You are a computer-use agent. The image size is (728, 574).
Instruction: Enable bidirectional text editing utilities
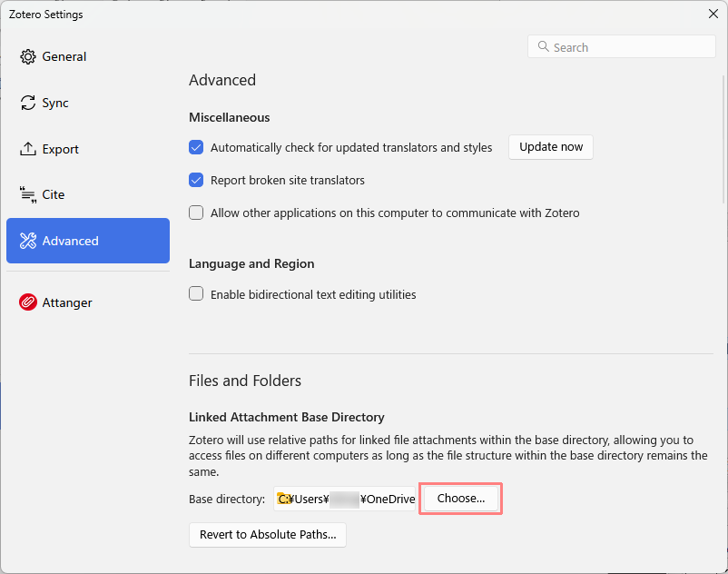pos(196,294)
